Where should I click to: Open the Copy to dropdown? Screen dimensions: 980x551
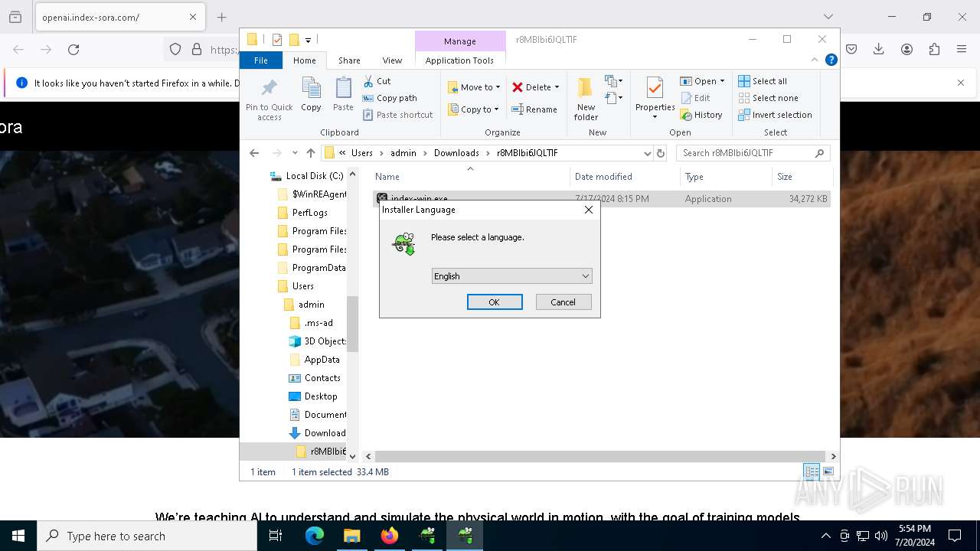(x=474, y=109)
